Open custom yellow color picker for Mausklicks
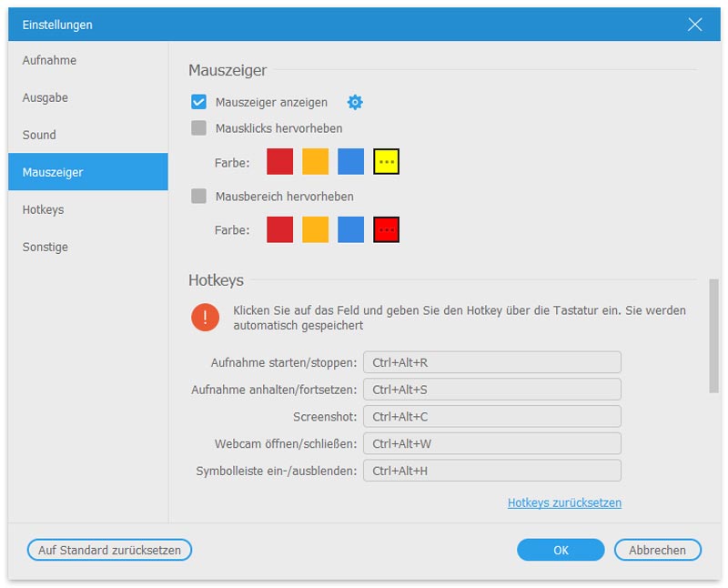The width and height of the screenshot is (728, 588). pyautogui.click(x=387, y=162)
